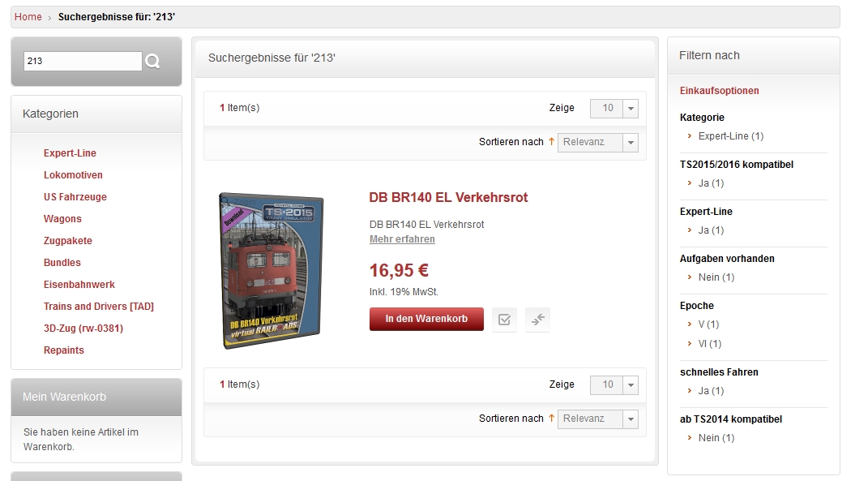The image size is (868, 481).
Task: Open bottom Relevanz sort dropdown
Action: click(x=598, y=419)
